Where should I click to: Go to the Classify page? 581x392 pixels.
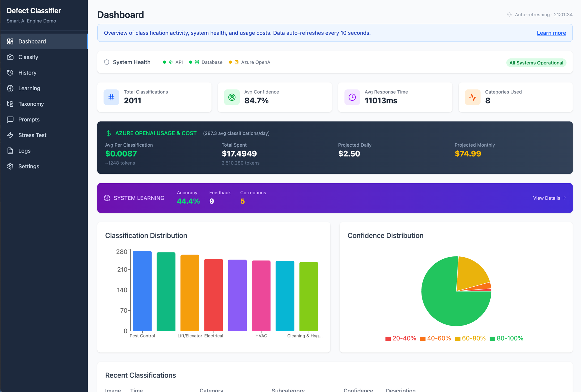[44, 57]
